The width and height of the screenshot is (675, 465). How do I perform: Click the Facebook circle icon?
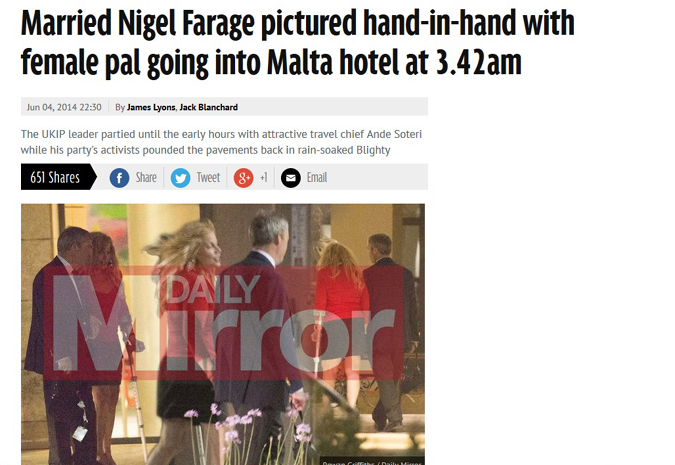coord(119,178)
